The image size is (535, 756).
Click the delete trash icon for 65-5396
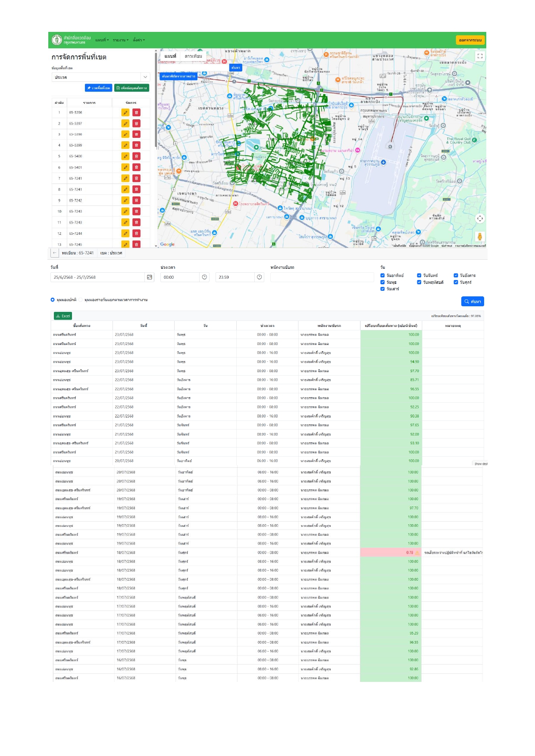coord(136,112)
